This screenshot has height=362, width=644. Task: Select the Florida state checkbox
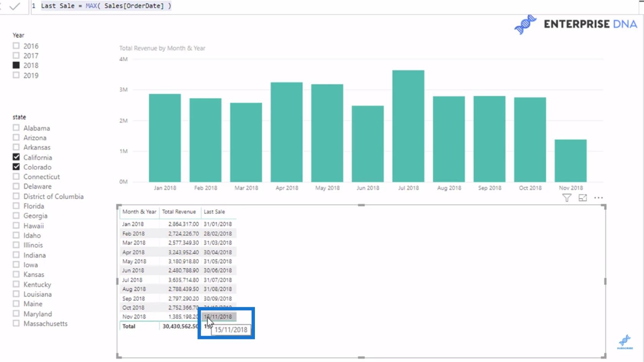point(16,206)
